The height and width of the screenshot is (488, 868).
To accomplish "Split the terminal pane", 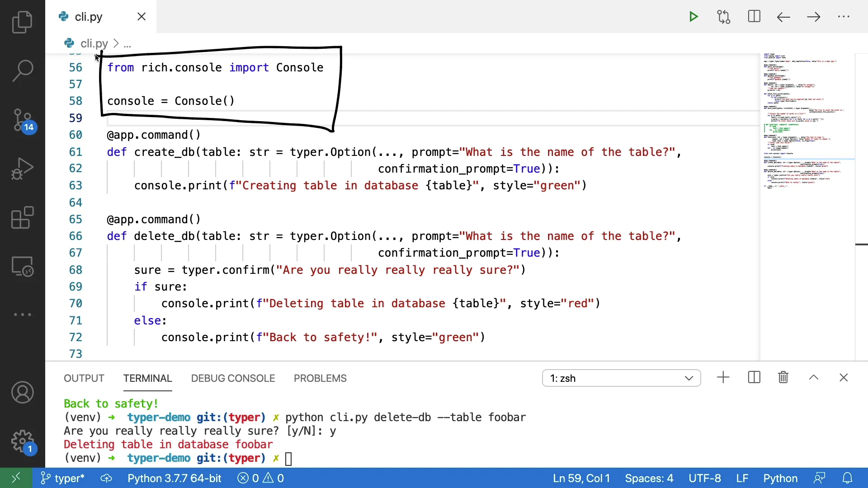I will pos(754,378).
